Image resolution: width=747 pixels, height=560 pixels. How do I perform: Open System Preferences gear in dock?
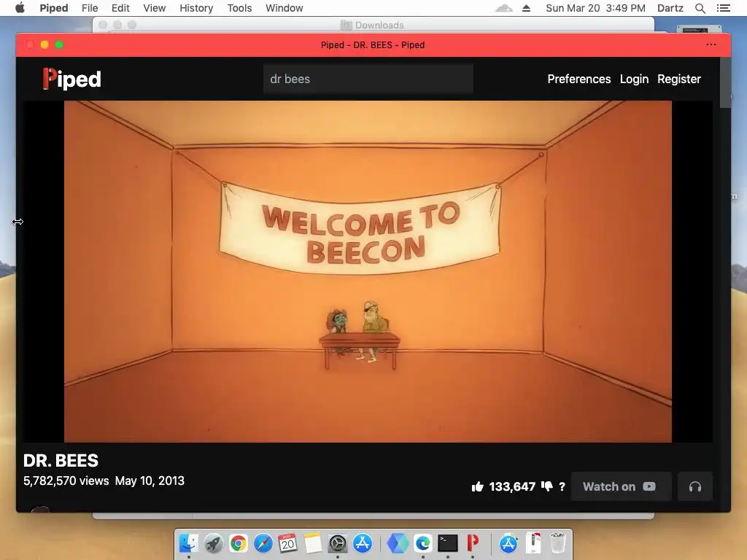[x=337, y=542]
